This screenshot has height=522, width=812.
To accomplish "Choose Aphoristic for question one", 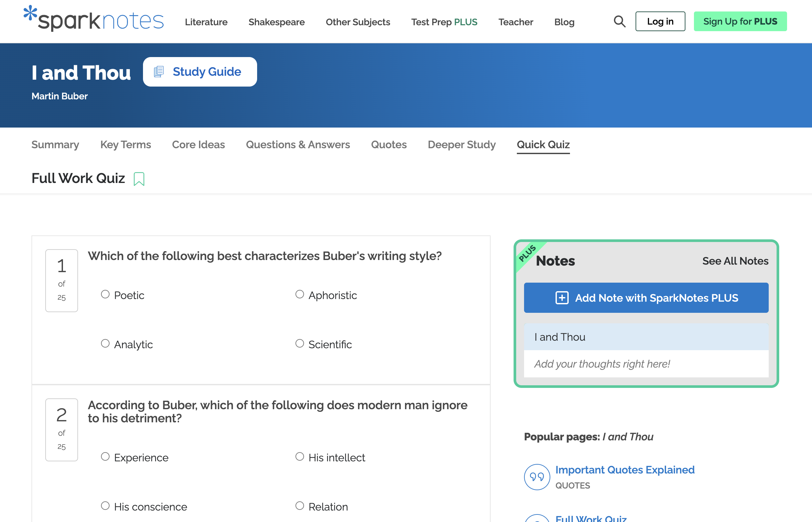I will [299, 294].
